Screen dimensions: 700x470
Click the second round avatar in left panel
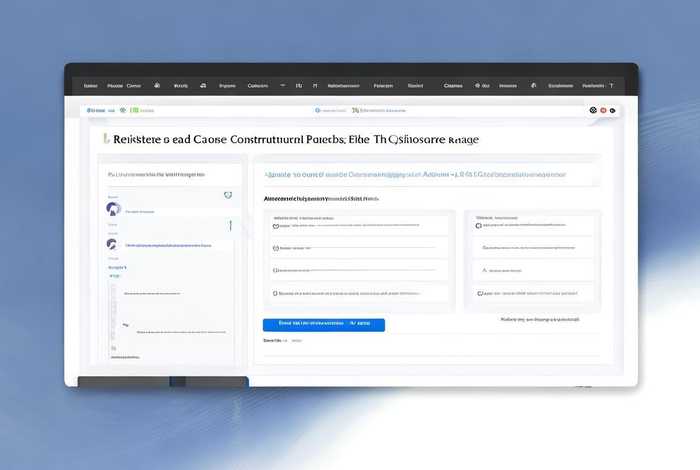(113, 244)
